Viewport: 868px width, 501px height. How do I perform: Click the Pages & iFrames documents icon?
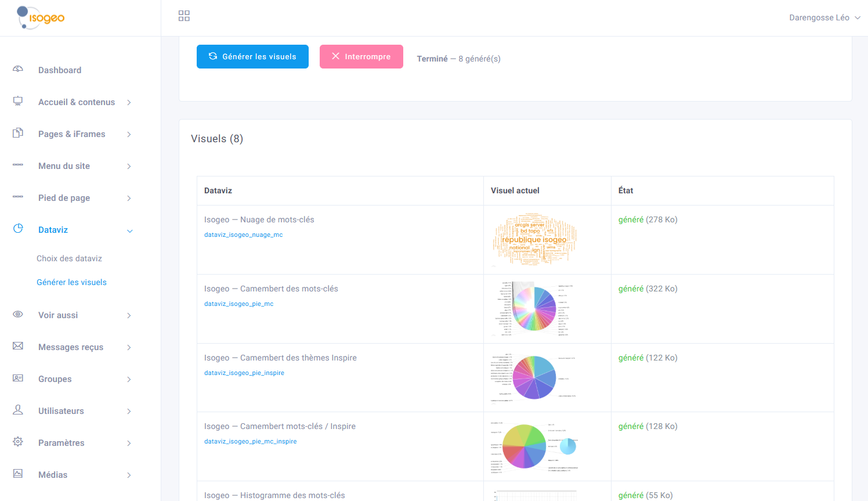pos(18,133)
